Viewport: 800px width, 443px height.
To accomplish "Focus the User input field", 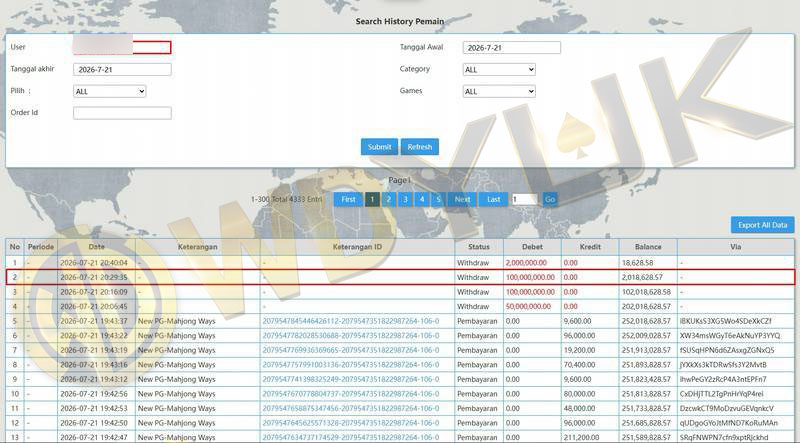I will pos(122,47).
